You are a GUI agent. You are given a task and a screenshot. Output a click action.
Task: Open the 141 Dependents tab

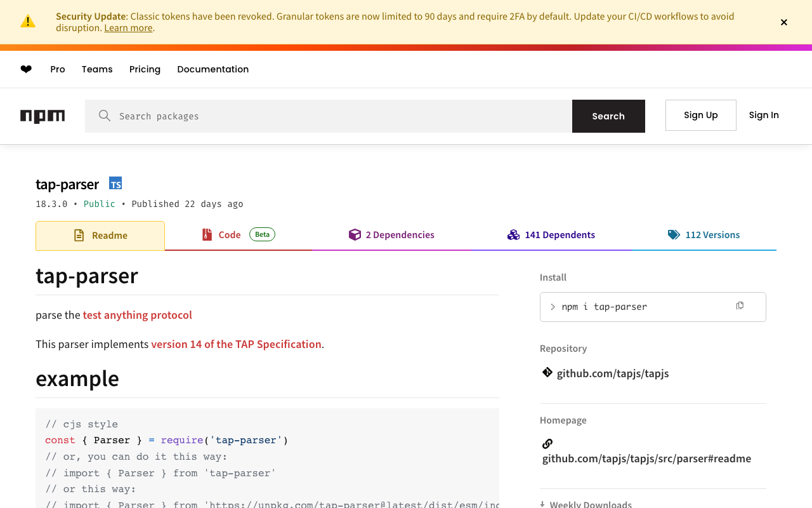tap(551, 235)
